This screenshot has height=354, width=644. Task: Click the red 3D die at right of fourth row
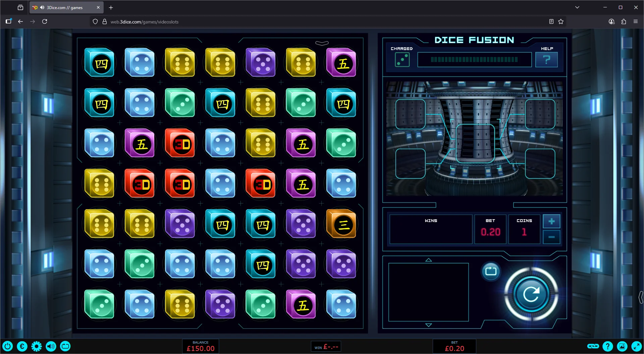coord(261,183)
